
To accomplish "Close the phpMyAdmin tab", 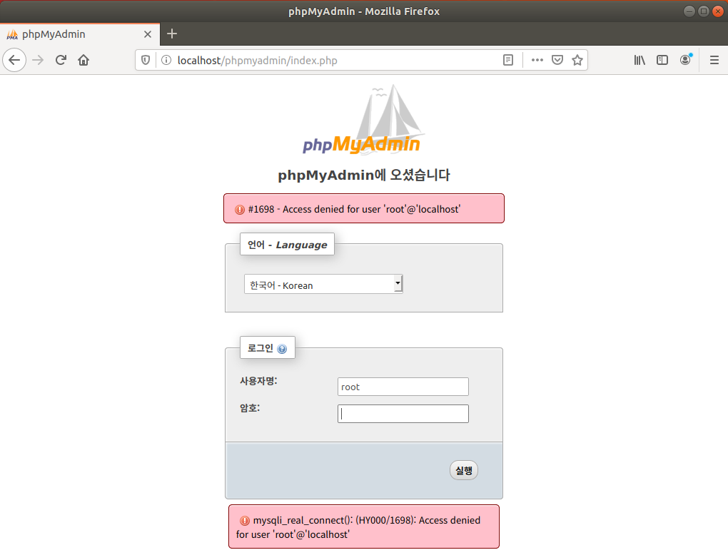I will pyautogui.click(x=148, y=34).
